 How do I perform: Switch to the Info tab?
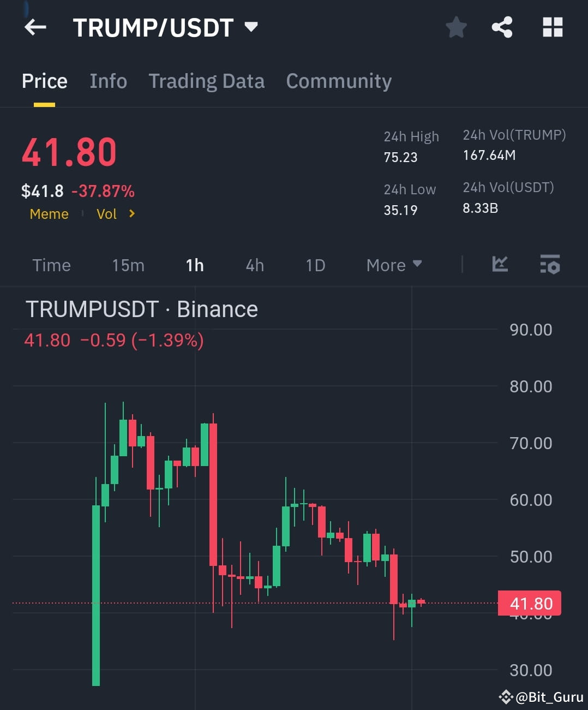108,81
